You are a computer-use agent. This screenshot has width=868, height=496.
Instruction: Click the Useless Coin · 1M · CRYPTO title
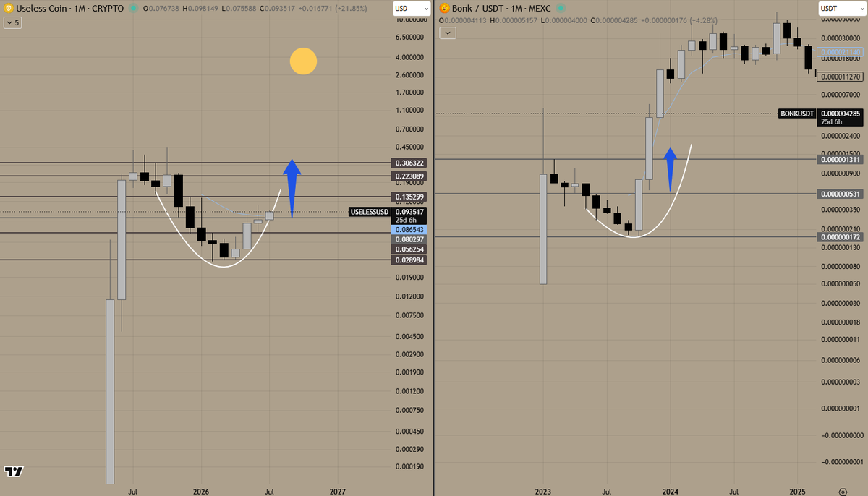pyautogui.click(x=70, y=9)
